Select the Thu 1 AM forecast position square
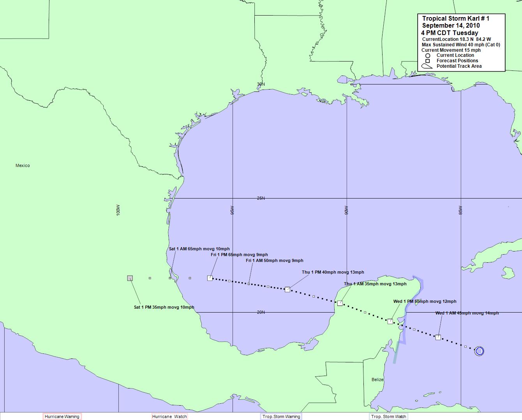The width and height of the screenshot is (522, 420). [340, 303]
